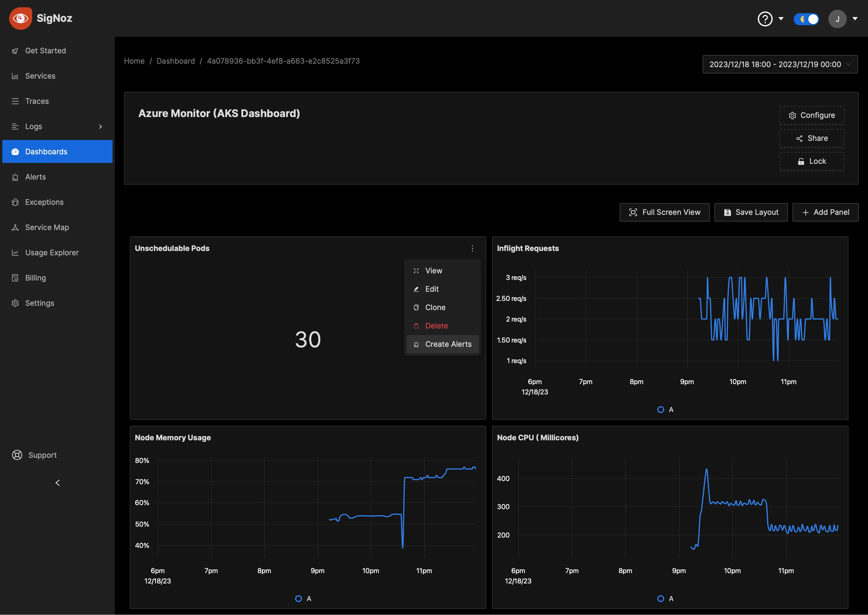Select Delete from context menu
Viewport: 868px width, 615px height.
tap(436, 326)
